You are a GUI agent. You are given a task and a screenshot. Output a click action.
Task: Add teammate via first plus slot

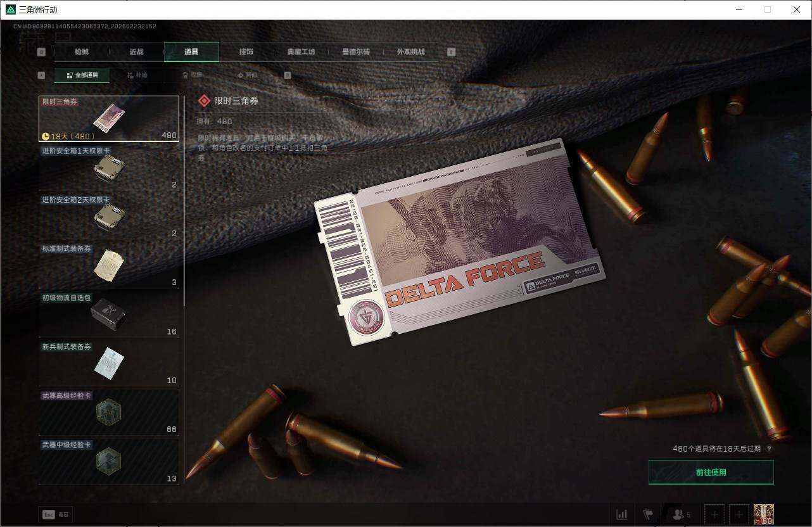point(714,514)
